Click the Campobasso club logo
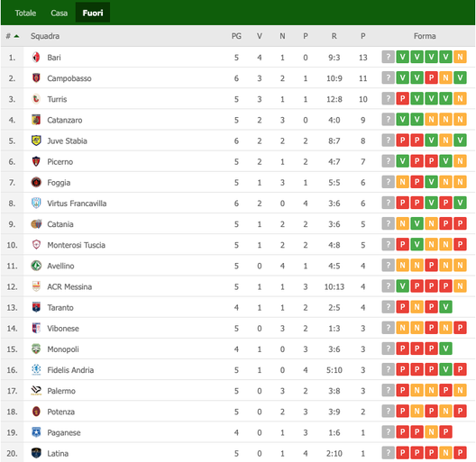476x462 pixels. tap(36, 78)
